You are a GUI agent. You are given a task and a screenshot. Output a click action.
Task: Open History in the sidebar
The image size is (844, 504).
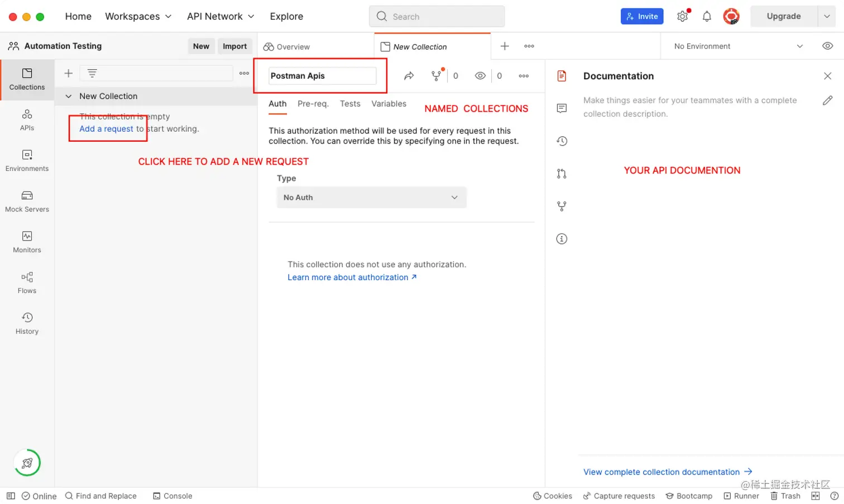point(27,324)
